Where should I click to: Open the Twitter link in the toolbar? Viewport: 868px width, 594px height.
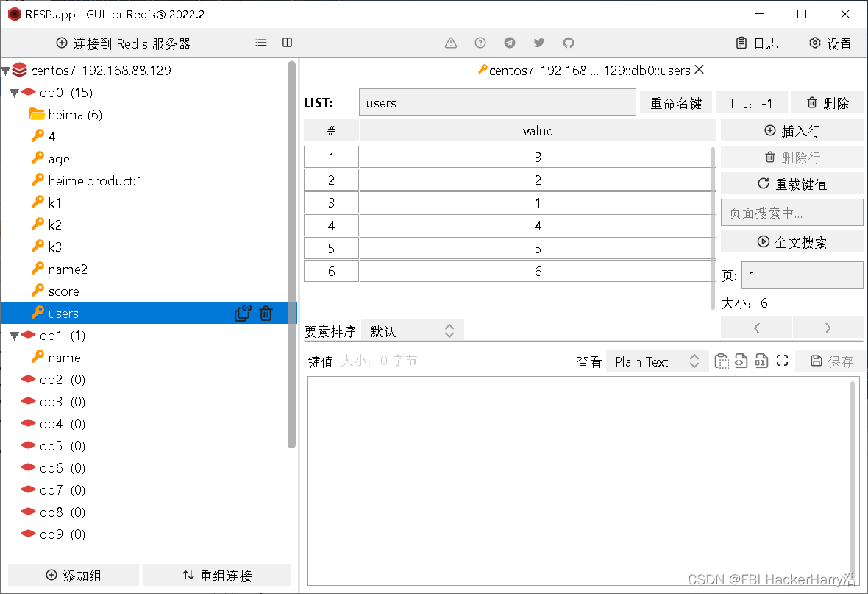tap(538, 43)
